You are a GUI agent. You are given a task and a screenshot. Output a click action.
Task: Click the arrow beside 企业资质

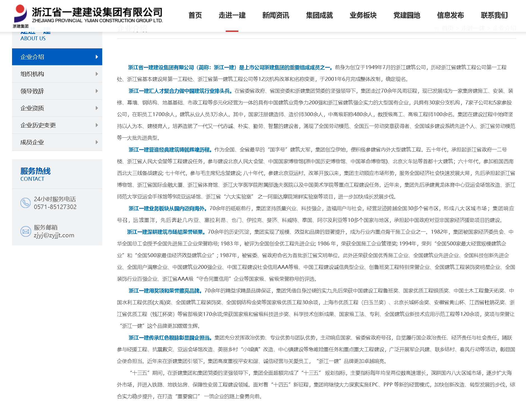point(97,108)
